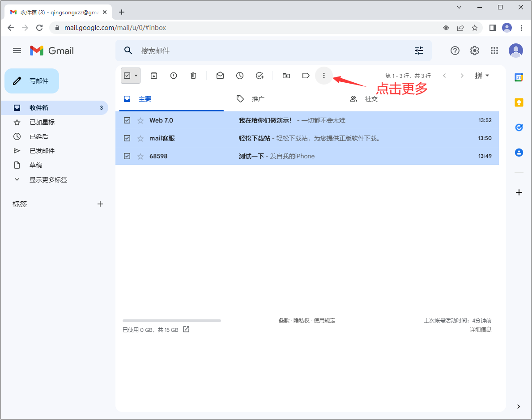The width and height of the screenshot is (532, 420).
Task: Show search filter options icon
Action: 419,51
